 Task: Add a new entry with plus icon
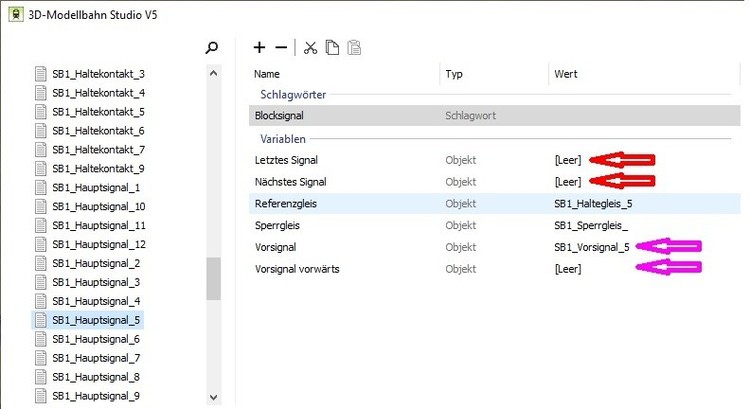pyautogui.click(x=260, y=47)
